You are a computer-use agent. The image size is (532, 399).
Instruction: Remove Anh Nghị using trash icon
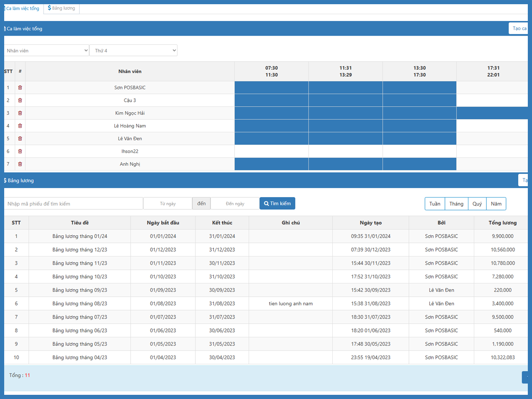[20, 164]
